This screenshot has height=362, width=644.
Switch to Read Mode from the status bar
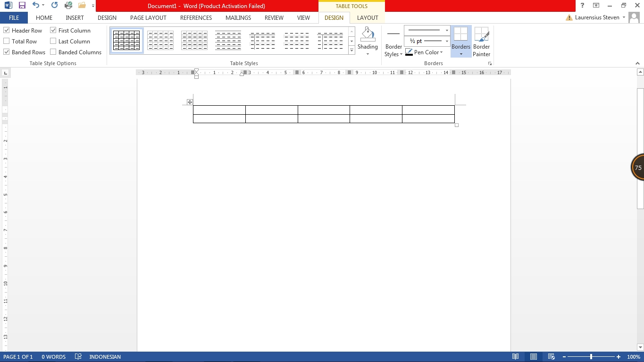coord(516,356)
